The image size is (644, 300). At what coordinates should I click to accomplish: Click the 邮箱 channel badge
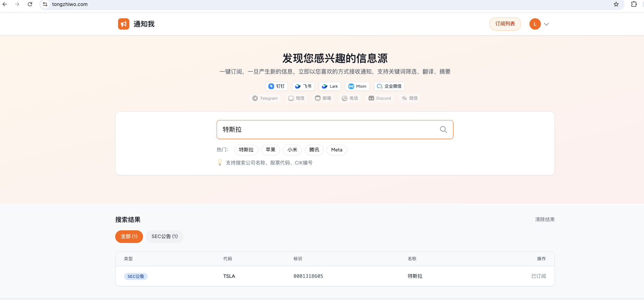point(323,98)
